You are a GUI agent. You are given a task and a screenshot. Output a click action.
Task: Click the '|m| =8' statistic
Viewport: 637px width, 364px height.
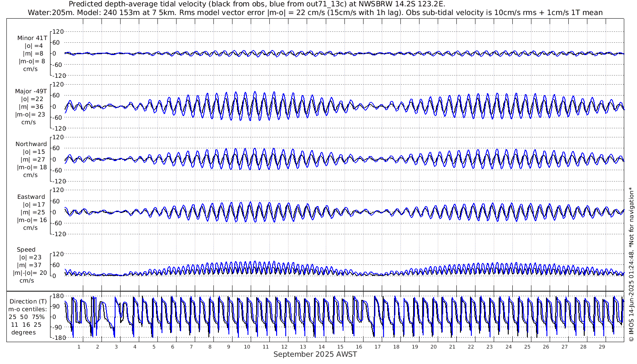33,54
